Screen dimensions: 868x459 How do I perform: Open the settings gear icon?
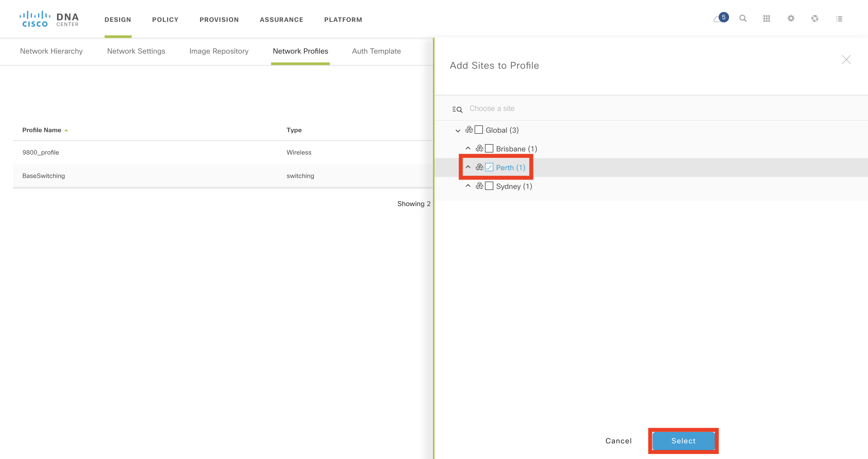pyautogui.click(x=791, y=18)
